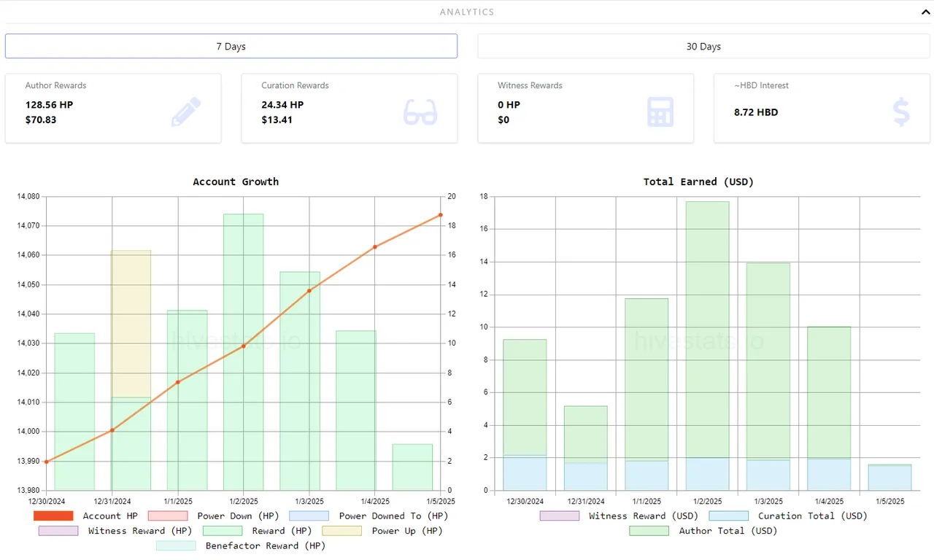Click the Witness Rewards calculator icon
Image resolution: width=934 pixels, height=560 pixels.
(x=660, y=112)
